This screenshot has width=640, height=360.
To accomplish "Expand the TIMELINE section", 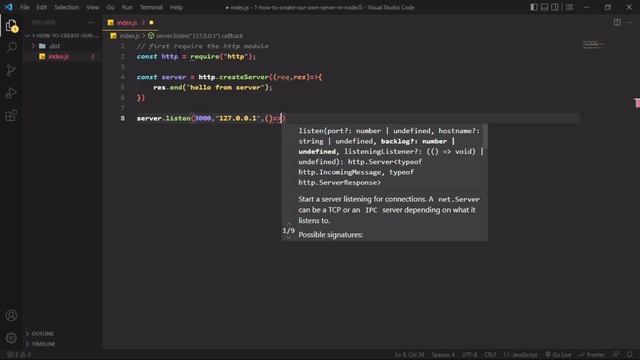I will pos(43,344).
